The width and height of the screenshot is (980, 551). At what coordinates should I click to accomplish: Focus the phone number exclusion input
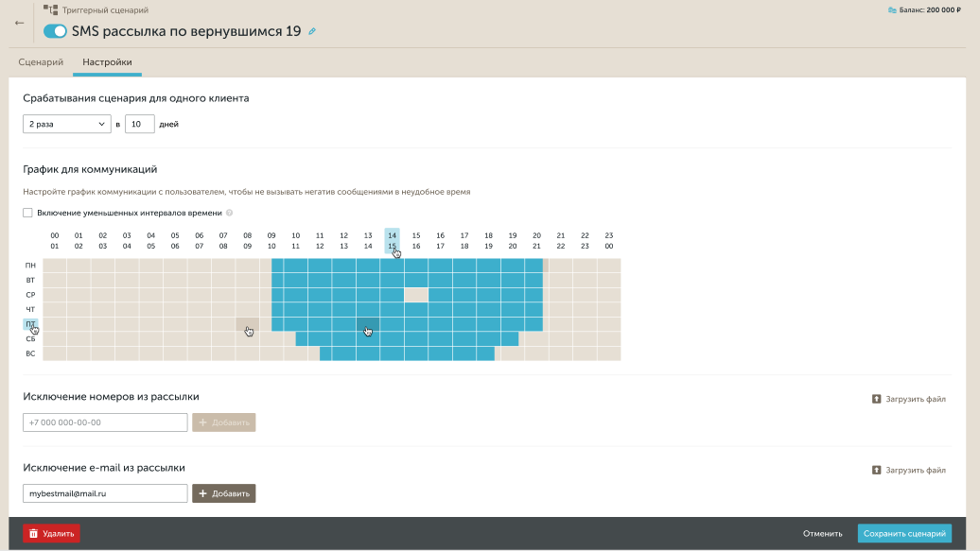[105, 422]
